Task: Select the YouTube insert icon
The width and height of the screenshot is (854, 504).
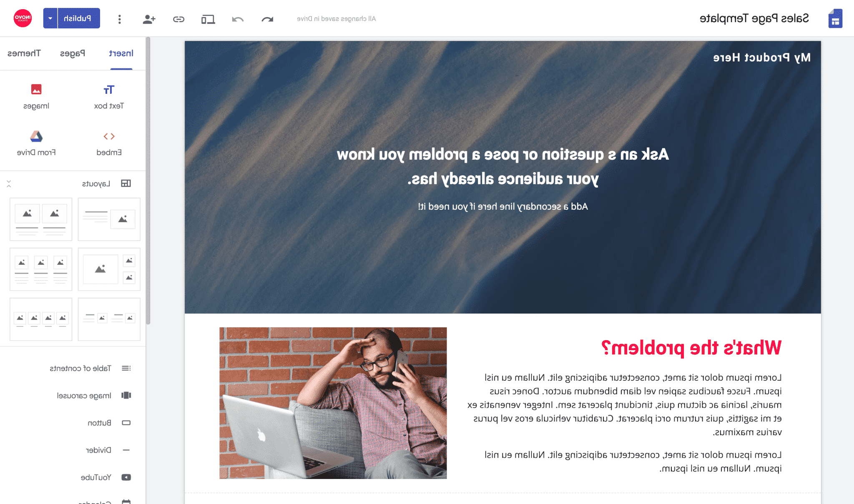Action: pyautogui.click(x=126, y=476)
